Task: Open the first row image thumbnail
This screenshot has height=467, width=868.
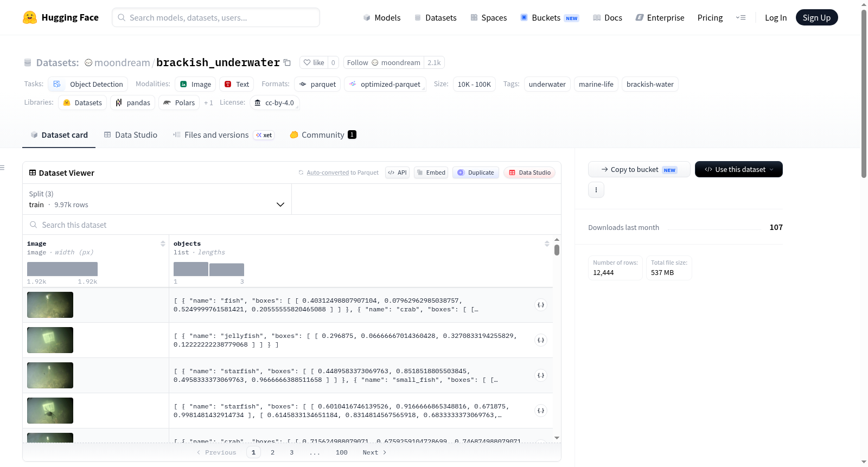Action: click(x=50, y=305)
